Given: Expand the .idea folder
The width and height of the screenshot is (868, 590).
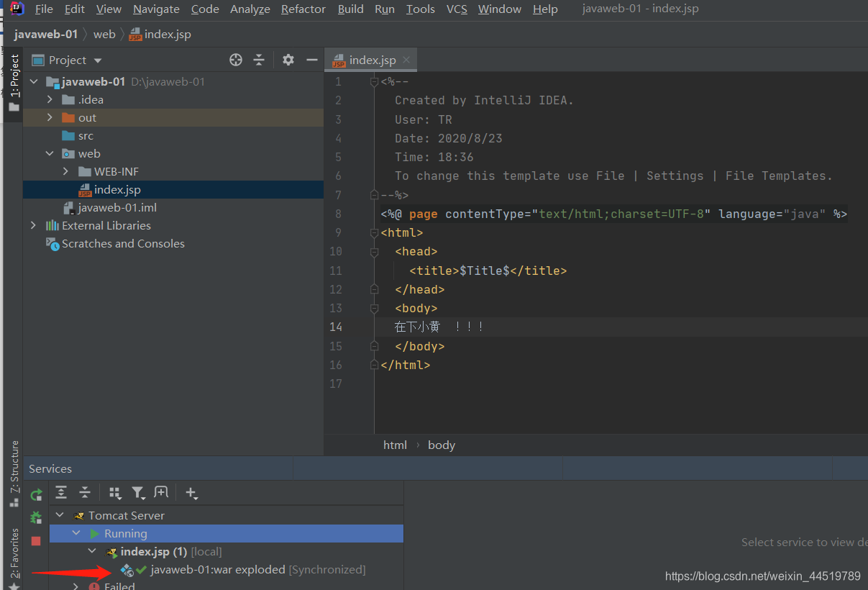Looking at the screenshot, I should pyautogui.click(x=50, y=100).
